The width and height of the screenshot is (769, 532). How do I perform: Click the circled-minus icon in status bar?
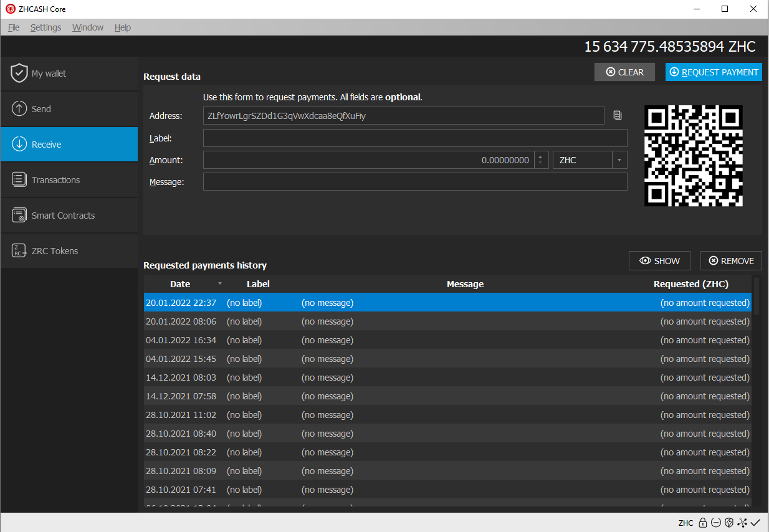[716, 523]
